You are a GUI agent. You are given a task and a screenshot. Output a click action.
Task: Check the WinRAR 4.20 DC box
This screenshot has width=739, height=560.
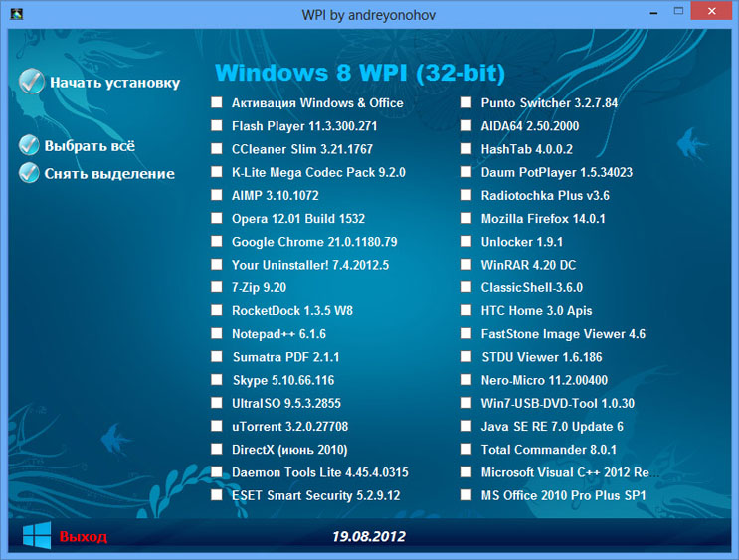point(466,265)
